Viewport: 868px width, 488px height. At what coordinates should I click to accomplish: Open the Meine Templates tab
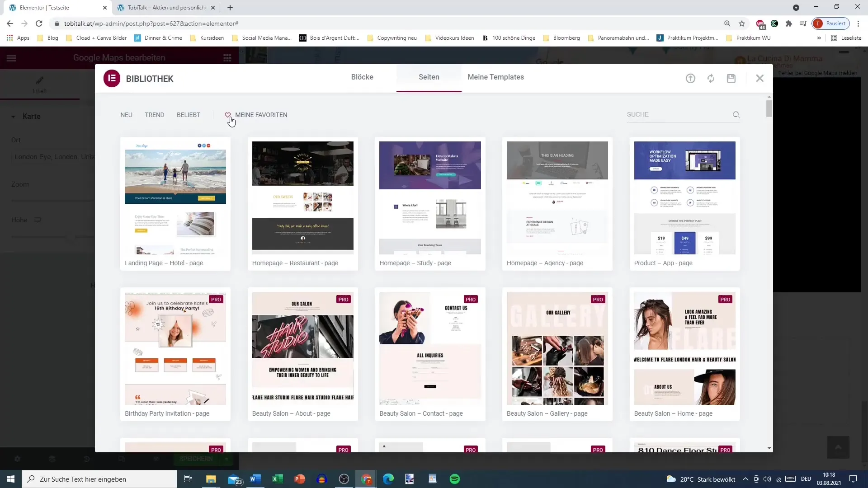(x=495, y=77)
